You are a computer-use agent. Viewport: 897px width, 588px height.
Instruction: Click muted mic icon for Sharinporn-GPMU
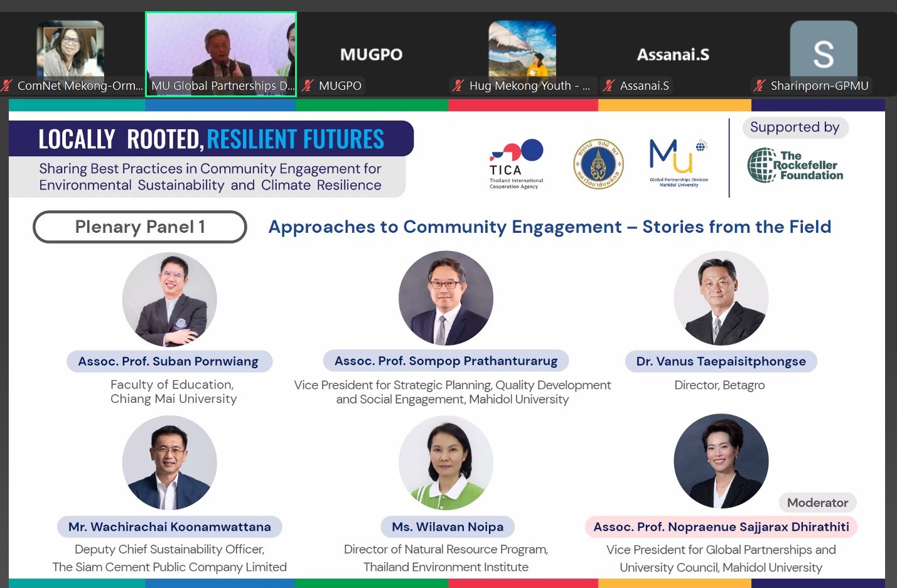(x=760, y=85)
